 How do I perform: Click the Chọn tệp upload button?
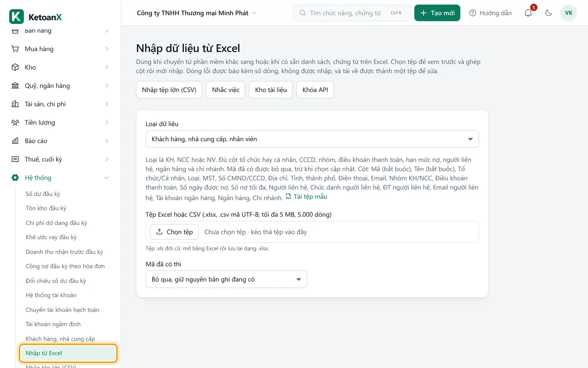point(174,232)
